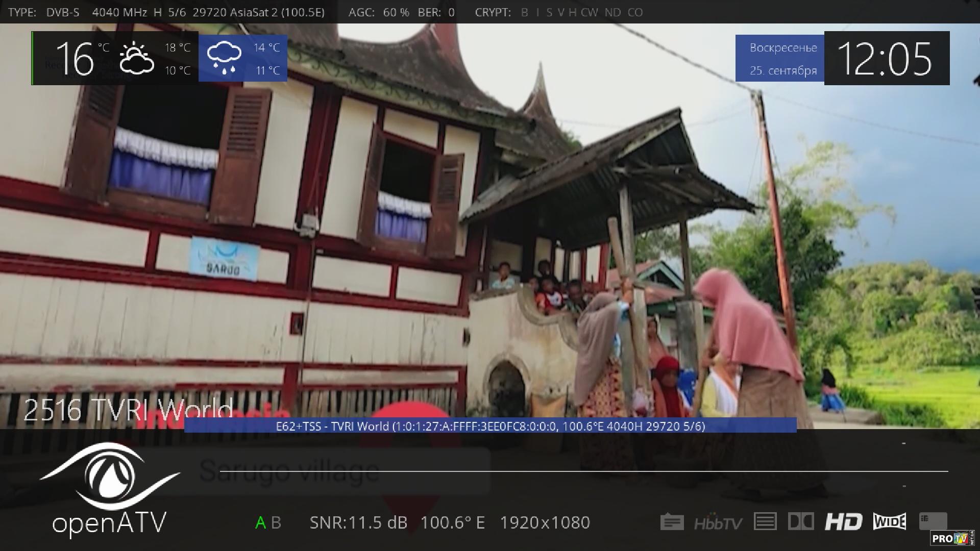Click the HD indicator icon

tap(843, 522)
